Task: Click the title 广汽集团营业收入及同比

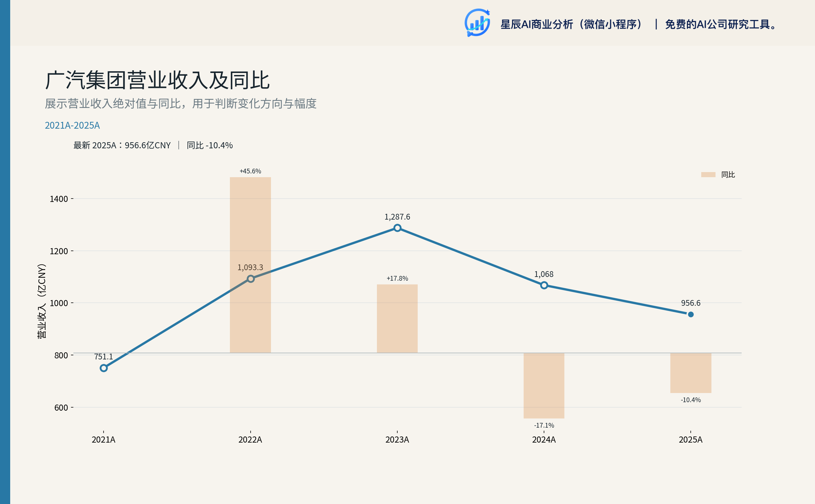Action: tap(158, 80)
